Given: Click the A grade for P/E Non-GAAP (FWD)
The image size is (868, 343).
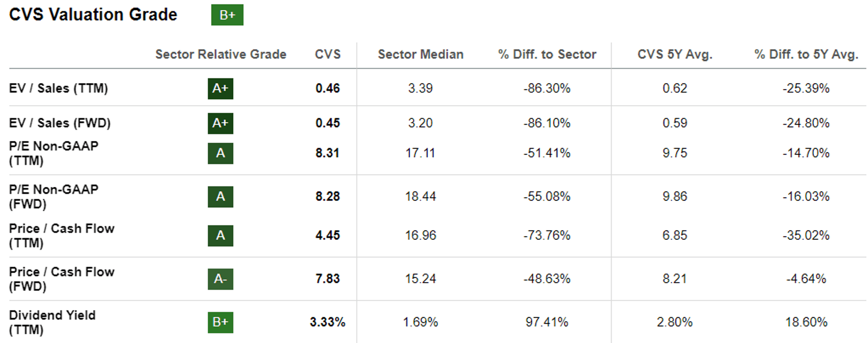Looking at the screenshot, I should coord(220,197).
